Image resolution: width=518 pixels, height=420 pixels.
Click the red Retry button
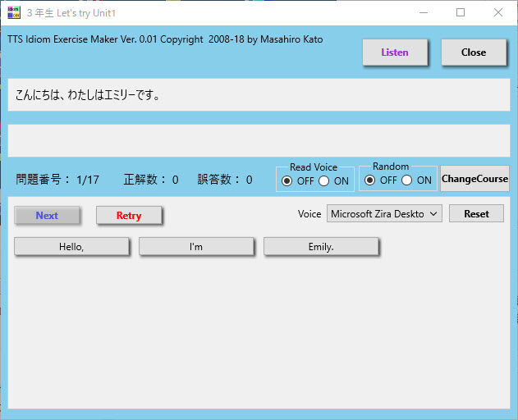point(129,215)
